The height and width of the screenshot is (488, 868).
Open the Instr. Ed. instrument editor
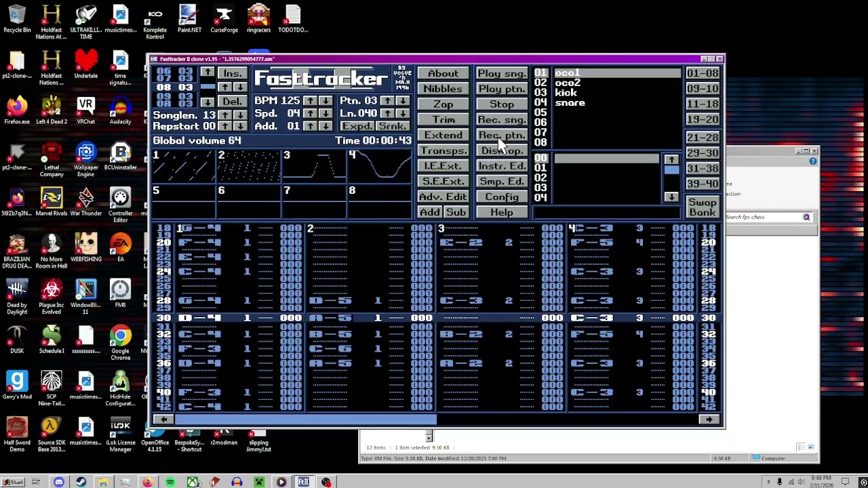point(502,166)
